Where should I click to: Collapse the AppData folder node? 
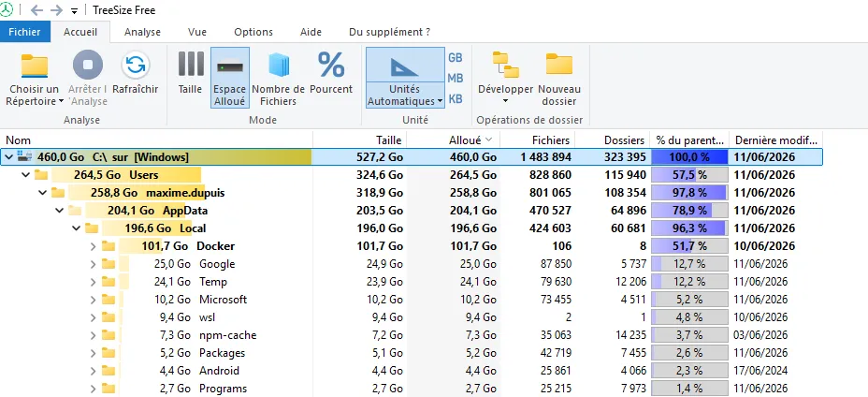(59, 211)
